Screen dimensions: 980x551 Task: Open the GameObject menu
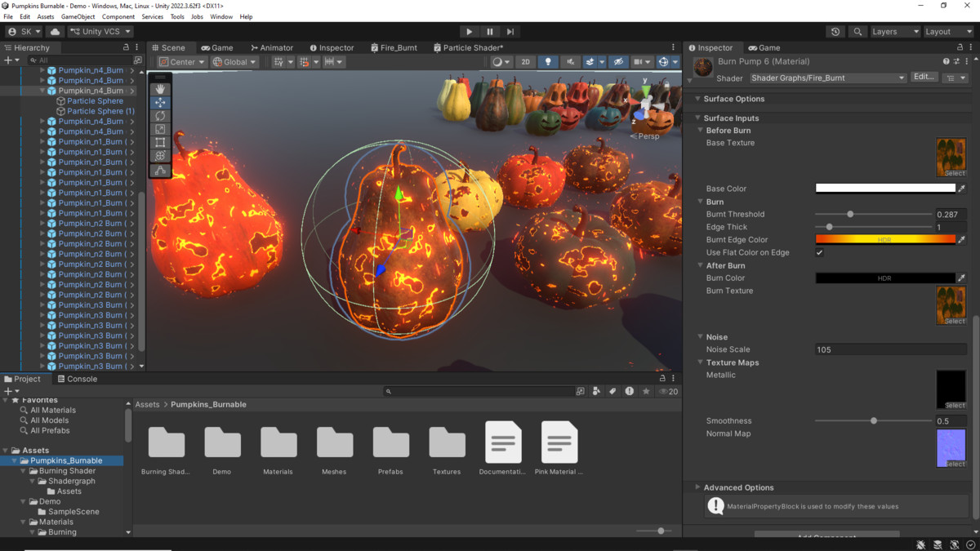pyautogui.click(x=78, y=16)
